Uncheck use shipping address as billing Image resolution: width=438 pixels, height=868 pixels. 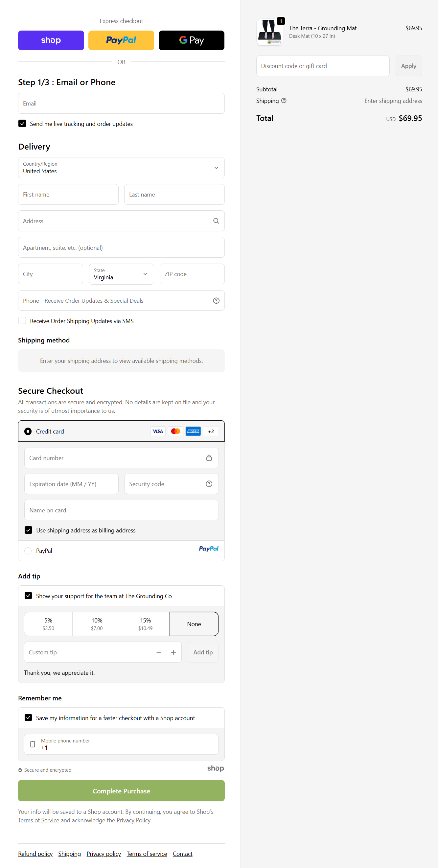click(x=29, y=530)
